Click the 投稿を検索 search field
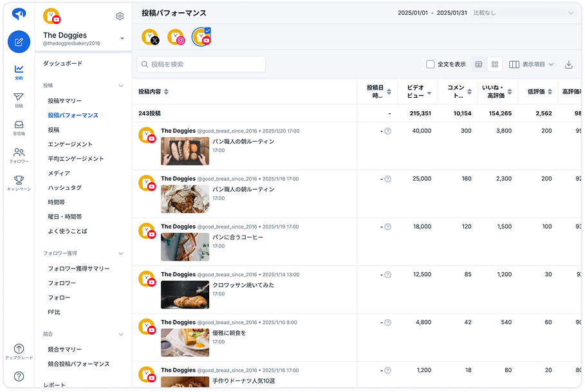This screenshot has width=585, height=392. click(200, 64)
